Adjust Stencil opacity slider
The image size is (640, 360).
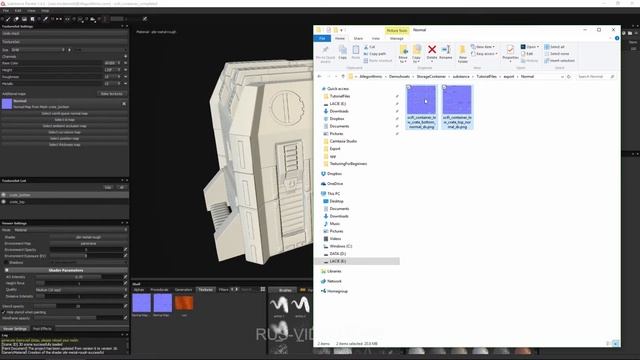(78, 306)
